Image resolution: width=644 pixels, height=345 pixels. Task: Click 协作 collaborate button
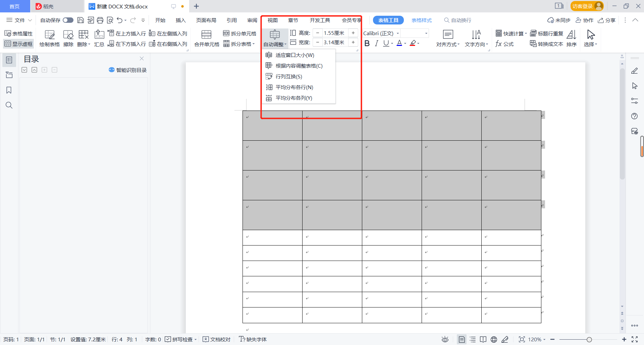585,20
